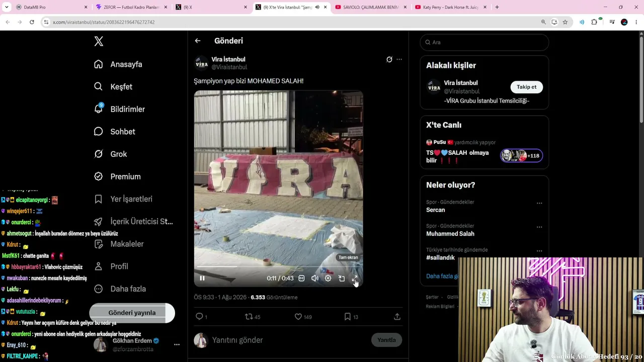Click the X logo in sidebar

pos(99,41)
